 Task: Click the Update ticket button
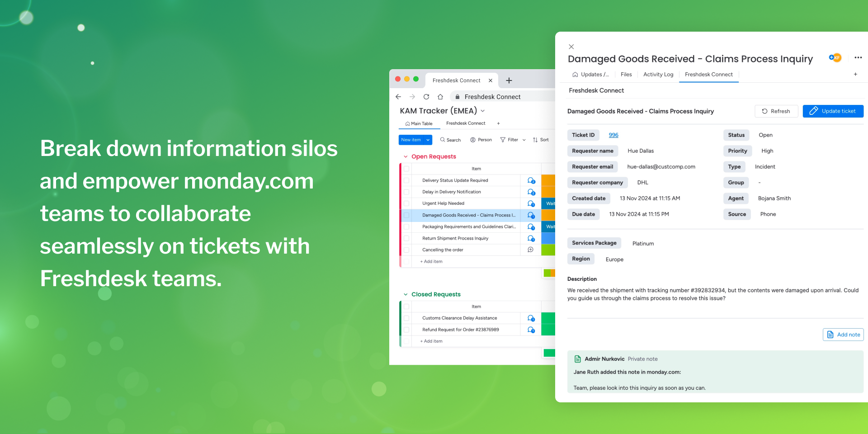833,111
